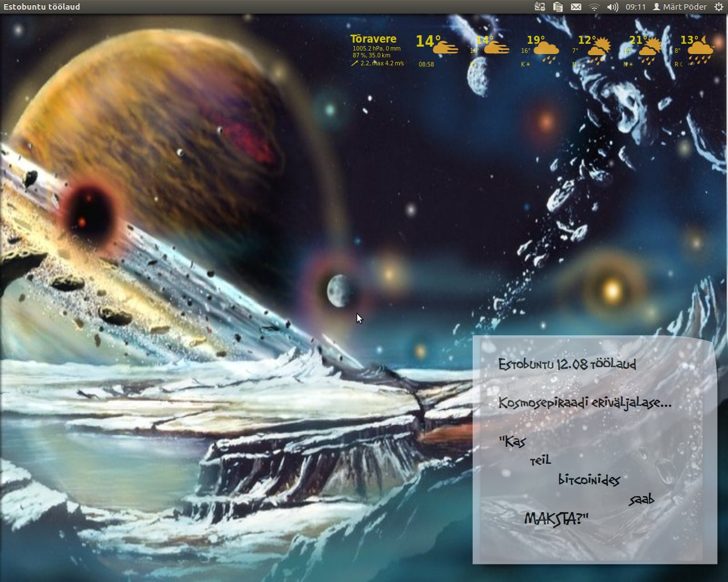The height and width of the screenshot is (582, 728).
Task: Click the 08:58 weather update time
Action: (x=426, y=64)
